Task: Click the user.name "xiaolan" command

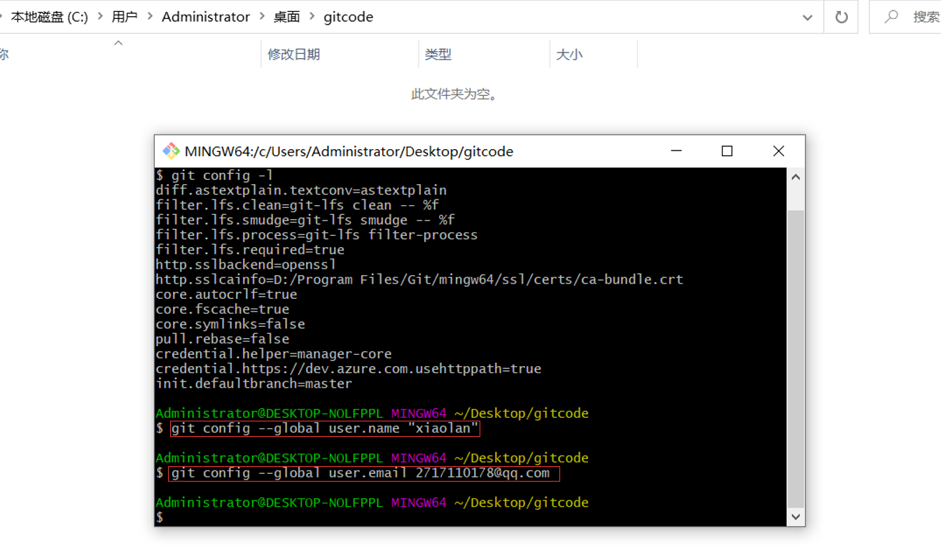Action: (x=325, y=428)
